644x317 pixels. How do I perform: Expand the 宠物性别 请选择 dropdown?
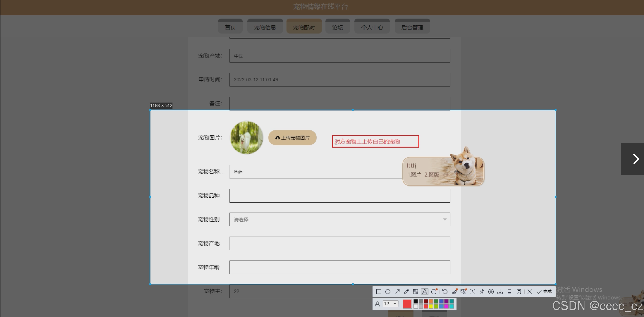(340, 220)
